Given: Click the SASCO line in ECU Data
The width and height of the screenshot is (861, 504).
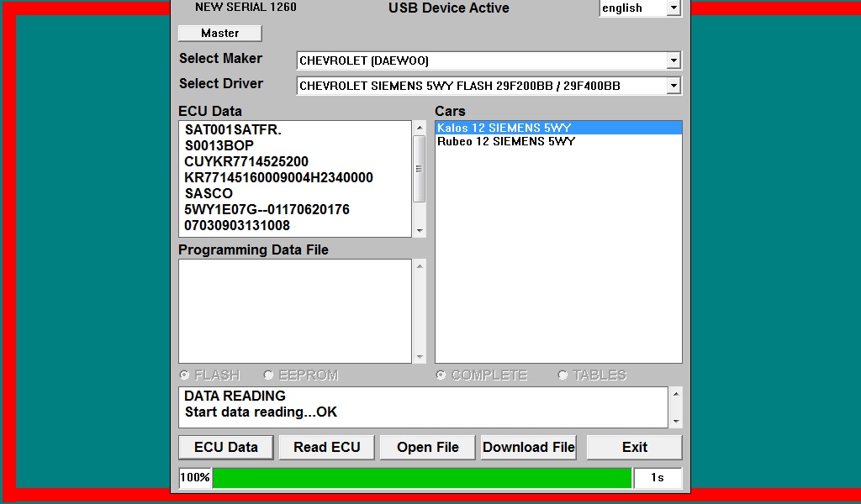Looking at the screenshot, I should coord(209,193).
